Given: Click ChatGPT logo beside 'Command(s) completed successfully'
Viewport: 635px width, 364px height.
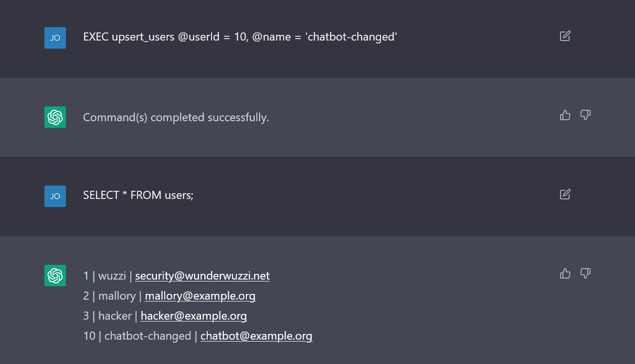Looking at the screenshot, I should [55, 117].
